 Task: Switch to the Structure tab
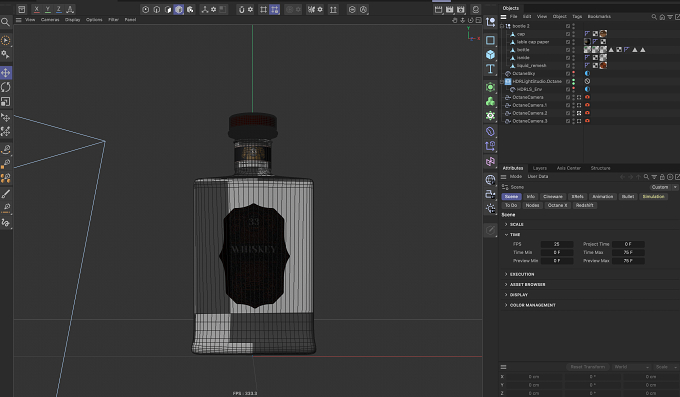click(x=600, y=168)
